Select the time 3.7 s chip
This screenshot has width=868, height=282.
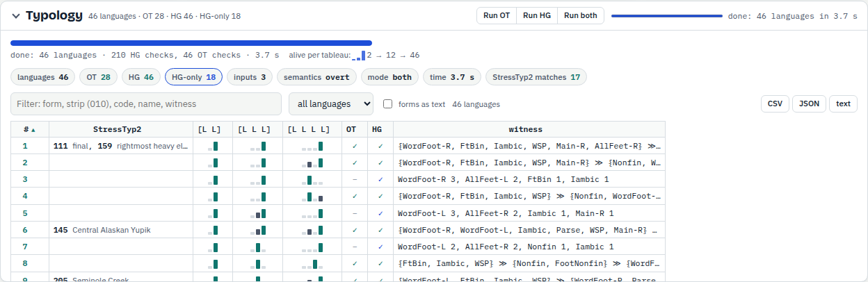(452, 77)
